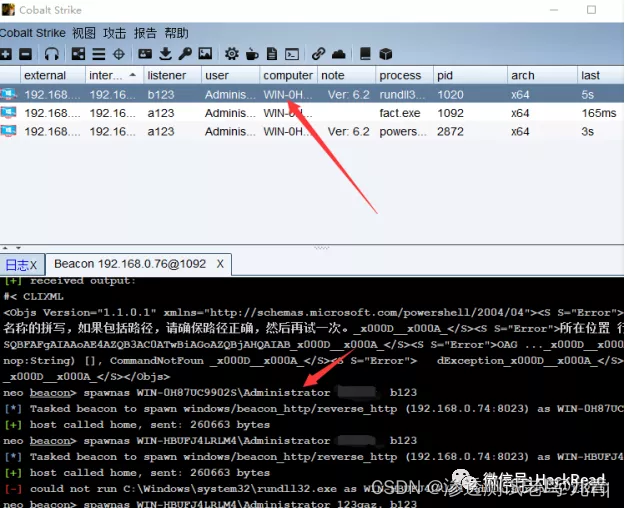Click the computer icon of the fact.exe row
This screenshot has height=508, width=625.
click(8, 113)
